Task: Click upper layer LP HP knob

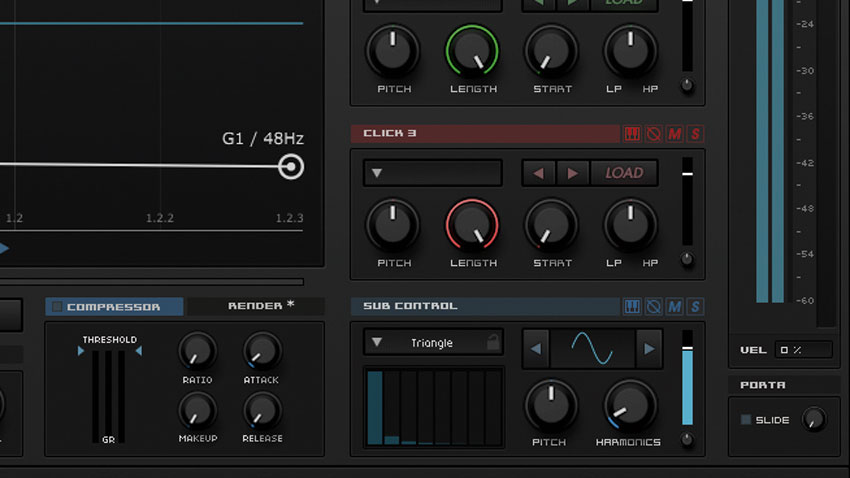Action: click(x=630, y=51)
